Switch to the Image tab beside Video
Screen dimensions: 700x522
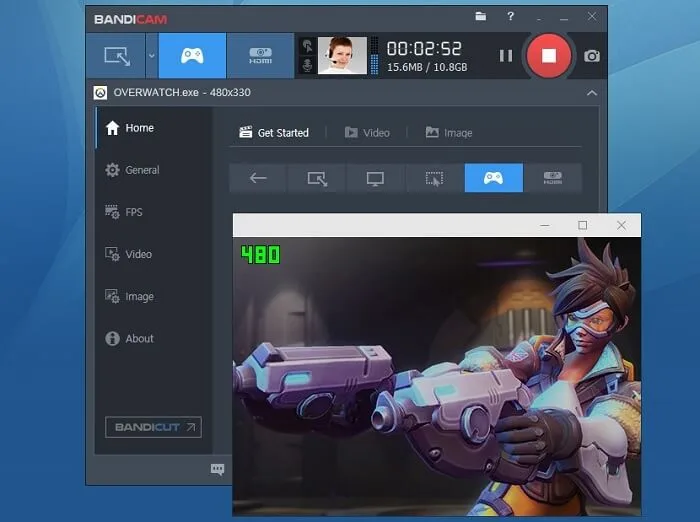pyautogui.click(x=449, y=133)
